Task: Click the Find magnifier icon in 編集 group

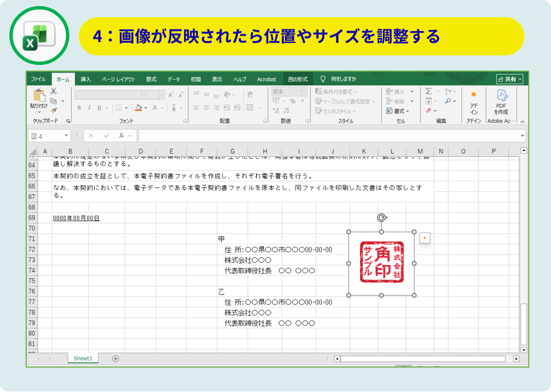Action: click(x=448, y=101)
